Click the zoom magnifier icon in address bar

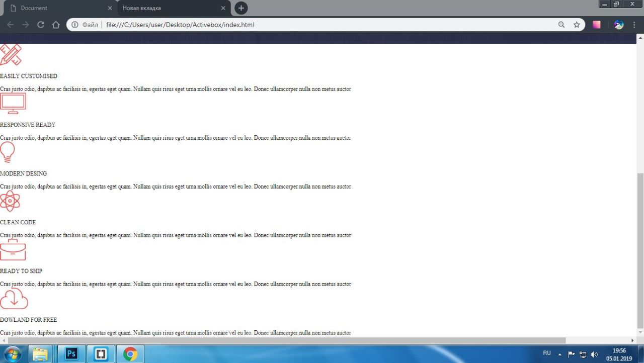pyautogui.click(x=561, y=25)
